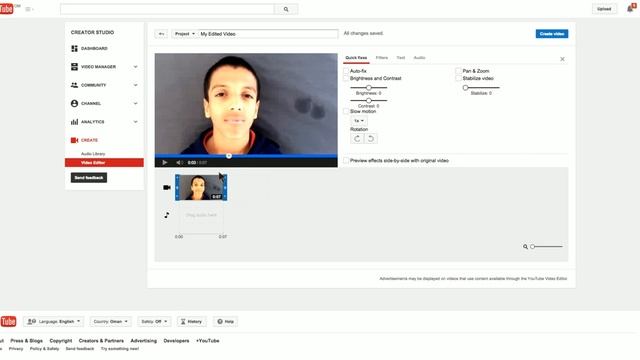The width and height of the screenshot is (640, 360).
Task: Open the notifications bell at top right
Action: point(631,9)
